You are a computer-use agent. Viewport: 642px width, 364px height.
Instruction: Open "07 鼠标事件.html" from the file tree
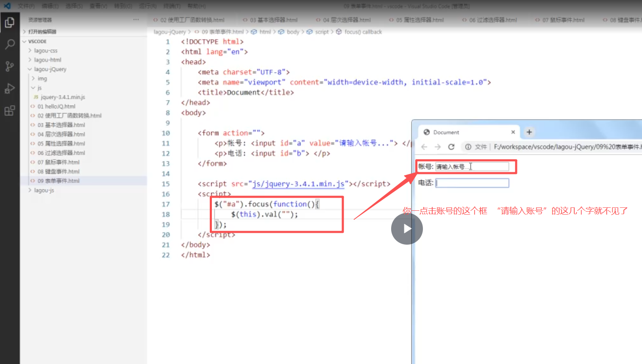pos(55,162)
